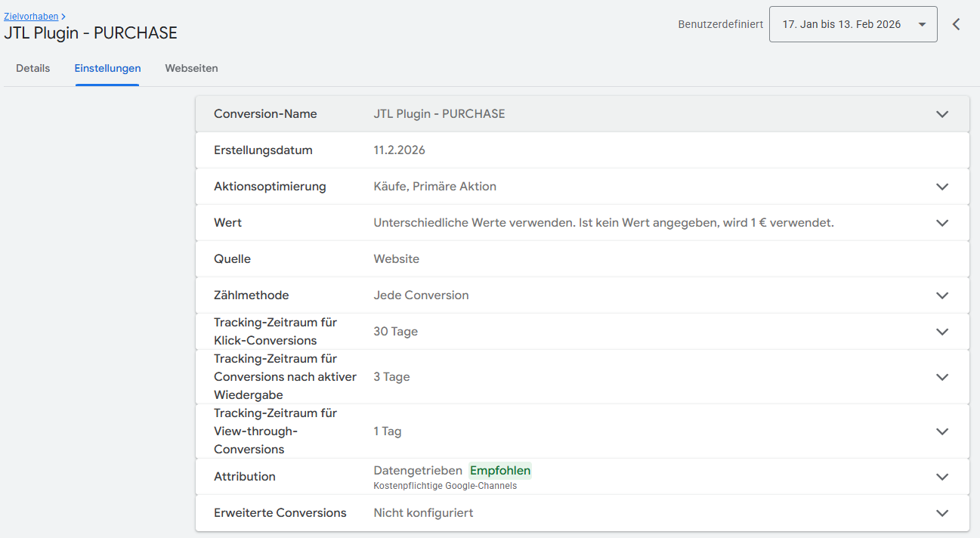
Task: Click the Datengetrieben attribution value
Action: tap(418, 471)
